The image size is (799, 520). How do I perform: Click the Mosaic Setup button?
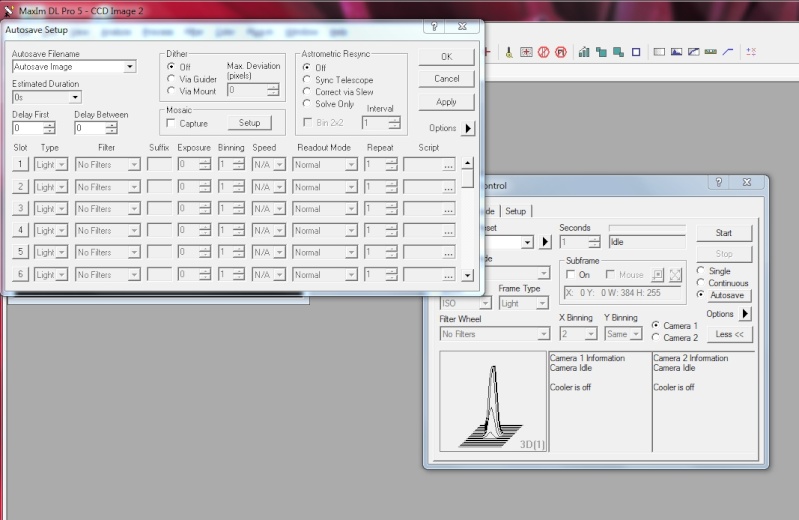click(249, 123)
